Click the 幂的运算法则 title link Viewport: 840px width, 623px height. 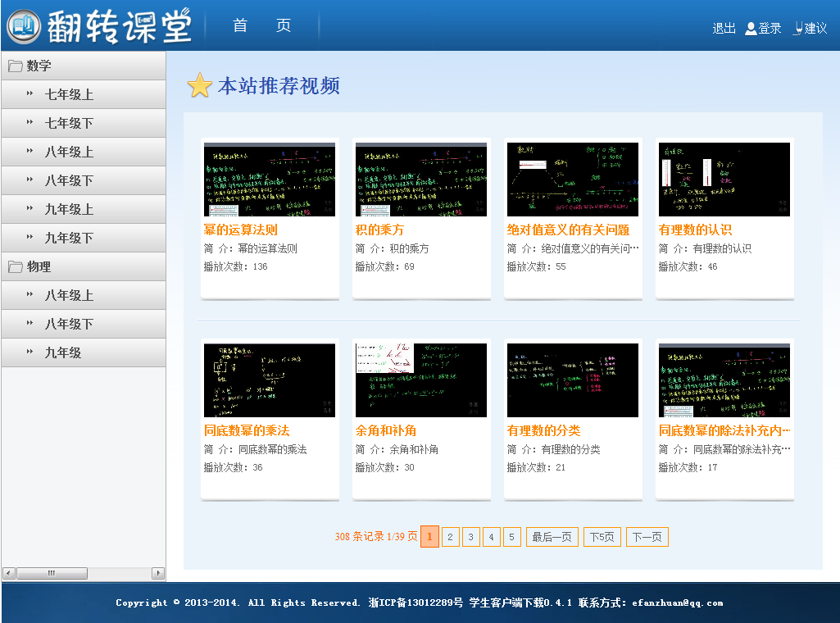241,230
